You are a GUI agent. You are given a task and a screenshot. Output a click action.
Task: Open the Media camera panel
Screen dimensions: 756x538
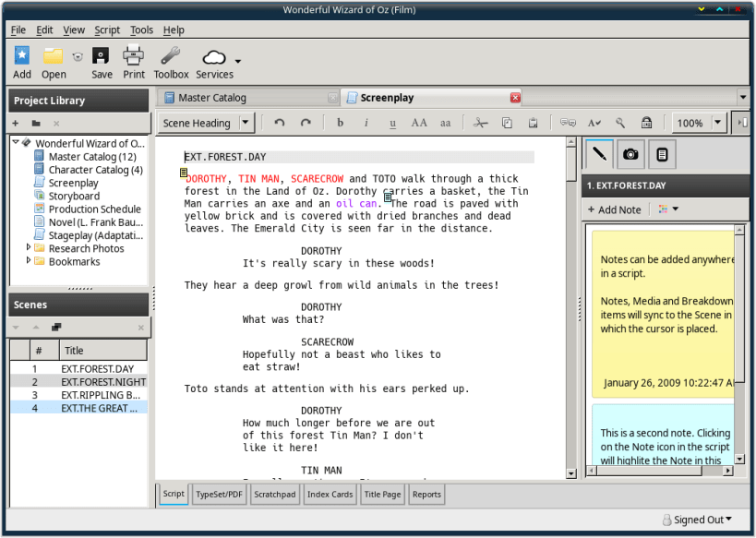pyautogui.click(x=630, y=154)
